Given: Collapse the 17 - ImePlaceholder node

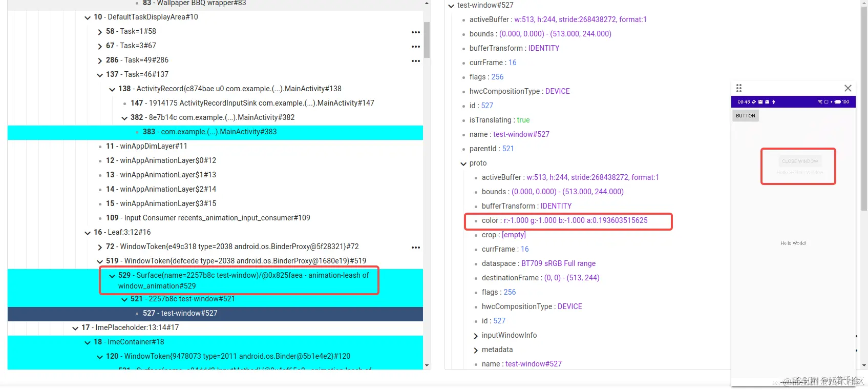Looking at the screenshot, I should [x=75, y=328].
